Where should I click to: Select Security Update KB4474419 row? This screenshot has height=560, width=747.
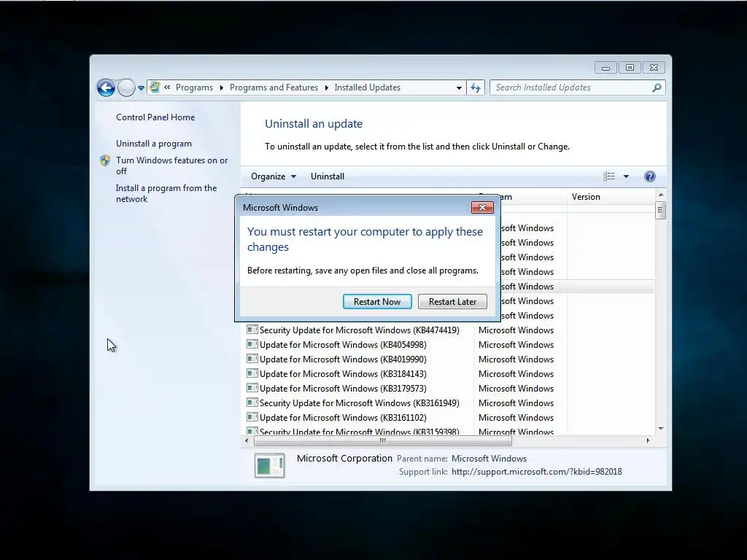(449, 330)
